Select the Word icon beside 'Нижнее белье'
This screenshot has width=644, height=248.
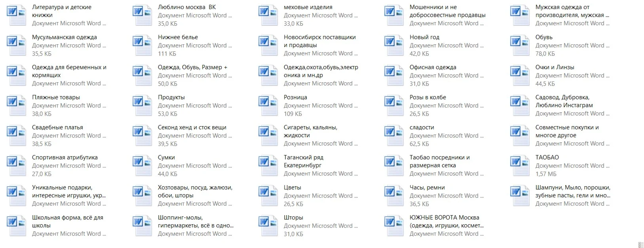(x=142, y=45)
